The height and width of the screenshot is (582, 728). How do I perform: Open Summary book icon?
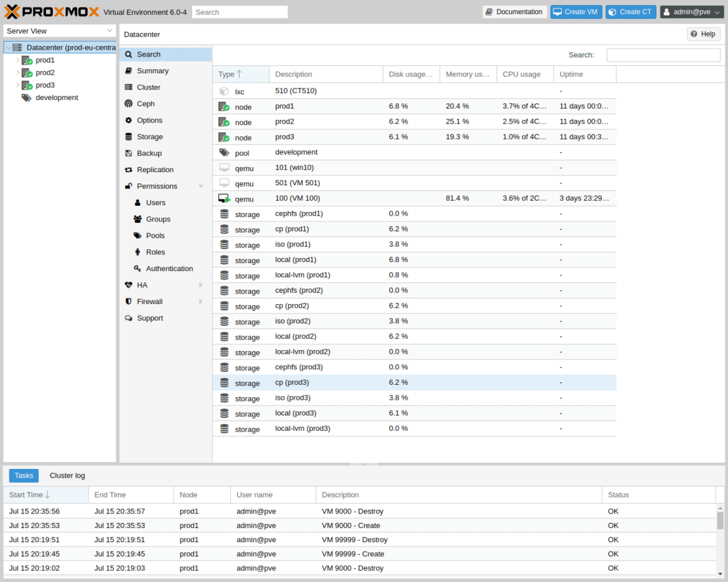129,70
